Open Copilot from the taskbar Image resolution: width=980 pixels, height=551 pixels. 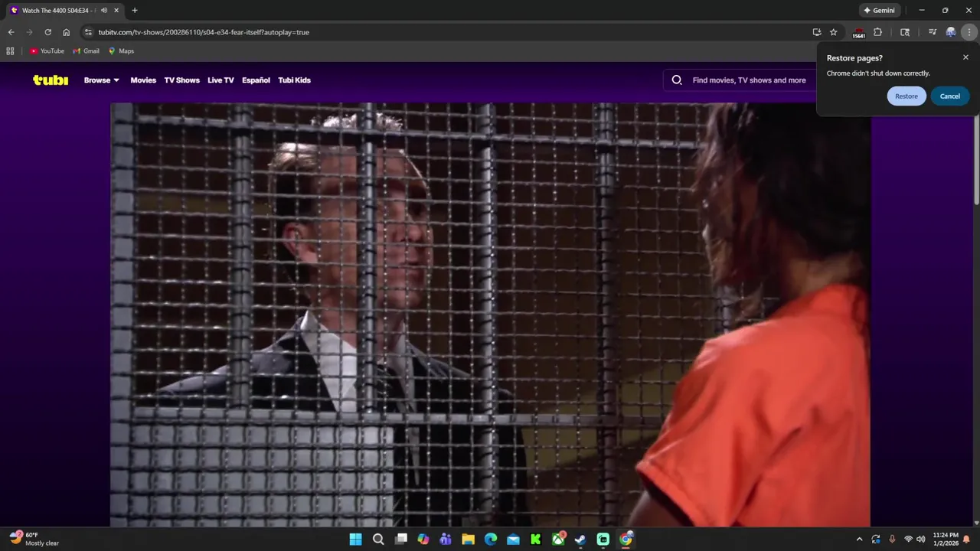click(x=423, y=540)
